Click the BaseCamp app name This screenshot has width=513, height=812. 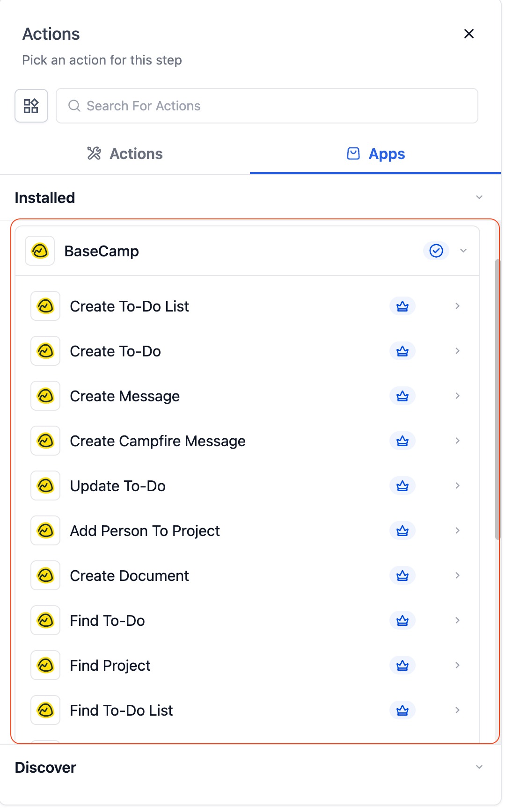point(102,251)
